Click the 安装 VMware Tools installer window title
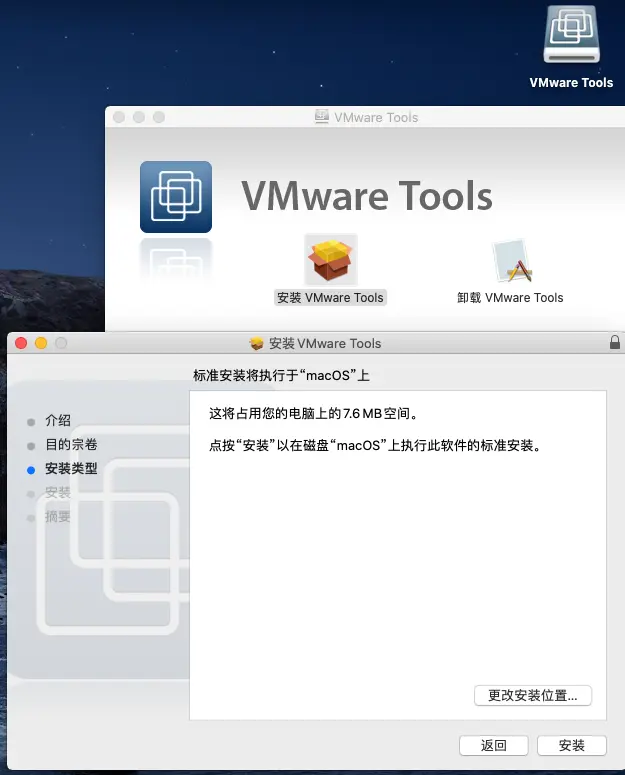 pyautogui.click(x=325, y=344)
